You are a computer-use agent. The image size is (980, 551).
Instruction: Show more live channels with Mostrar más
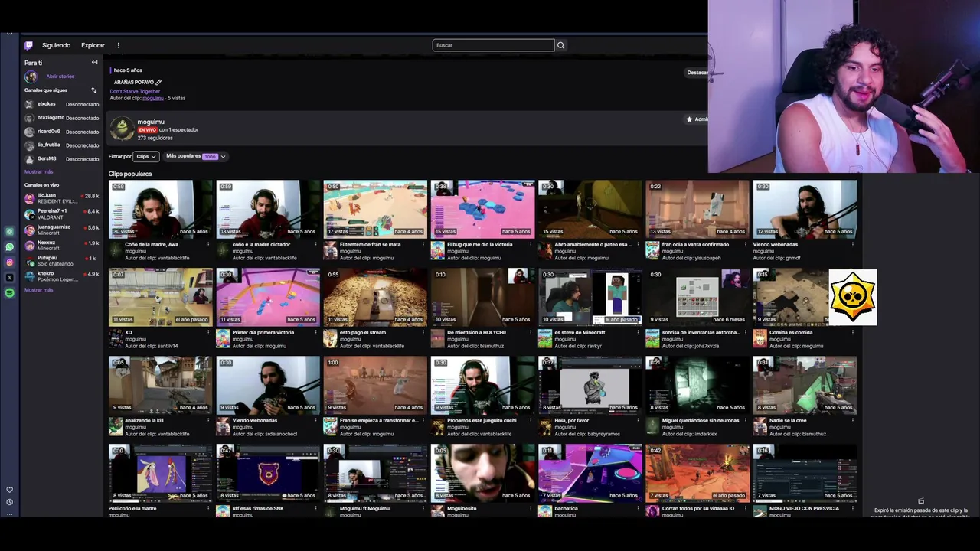click(x=38, y=290)
